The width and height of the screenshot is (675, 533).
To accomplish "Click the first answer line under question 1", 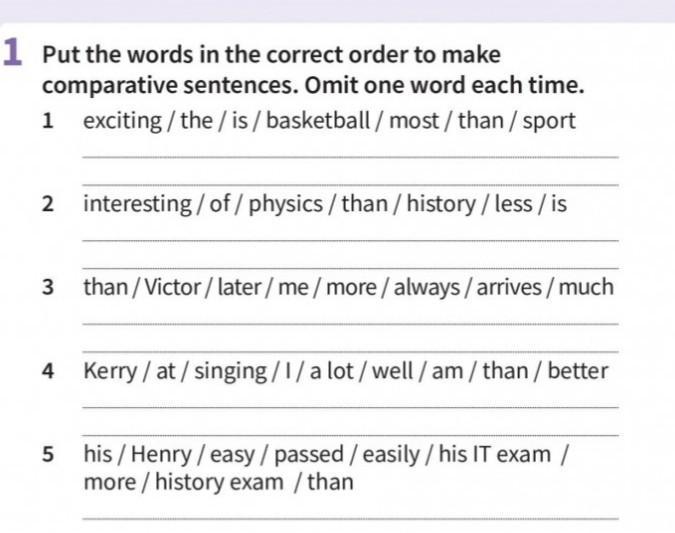I will (350, 158).
